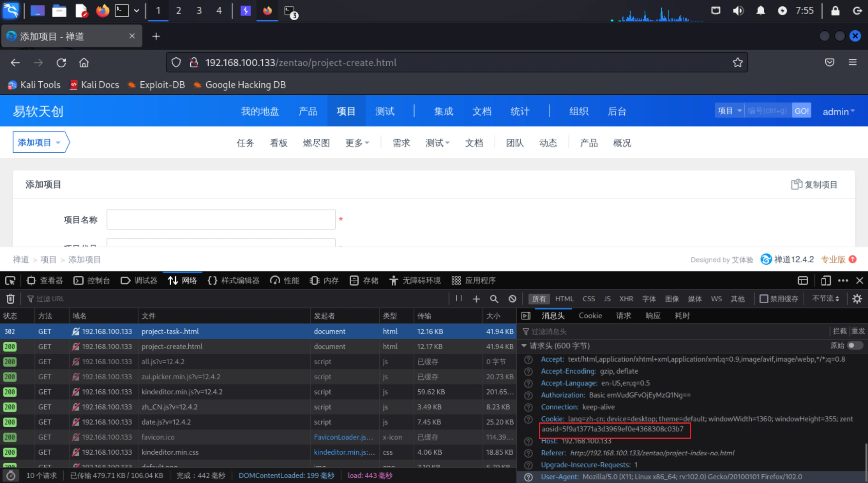Bookmark this page with the star icon

coord(737,63)
